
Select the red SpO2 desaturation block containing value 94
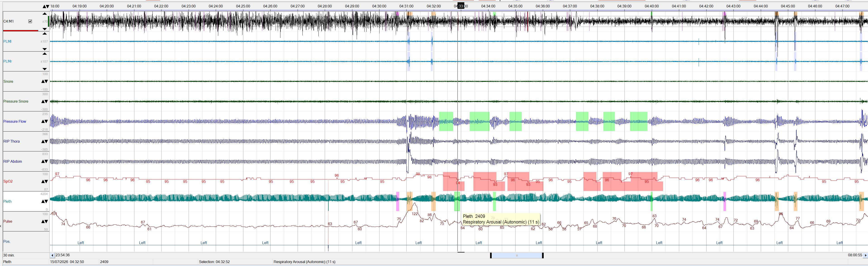(453, 181)
